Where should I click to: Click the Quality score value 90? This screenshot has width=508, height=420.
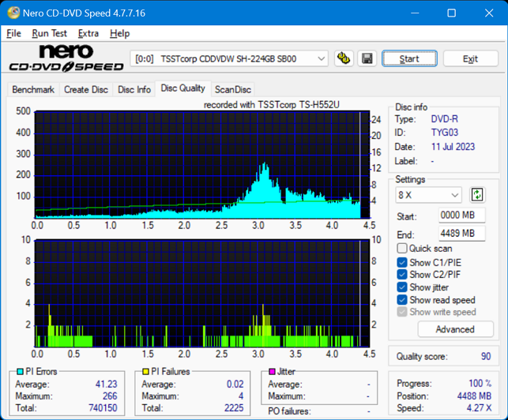(486, 356)
